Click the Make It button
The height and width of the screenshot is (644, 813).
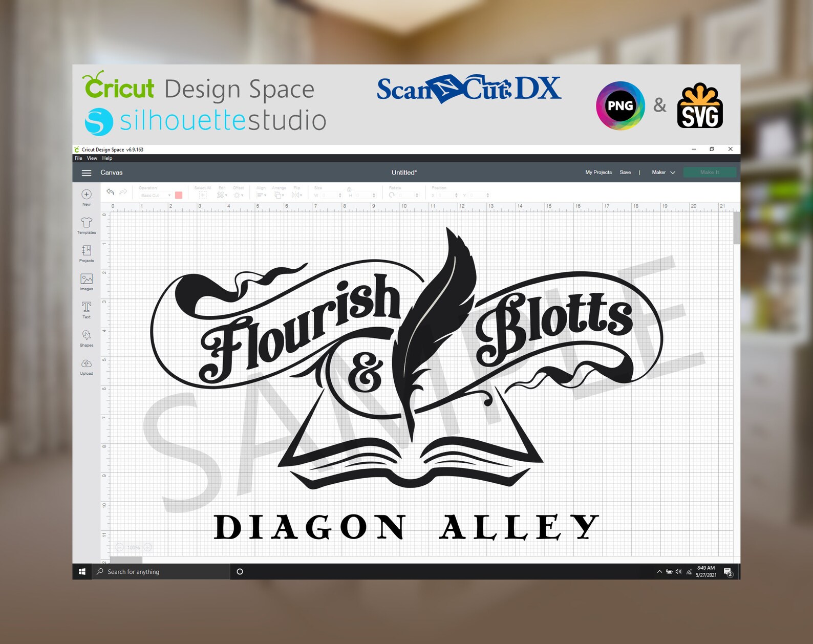(710, 173)
